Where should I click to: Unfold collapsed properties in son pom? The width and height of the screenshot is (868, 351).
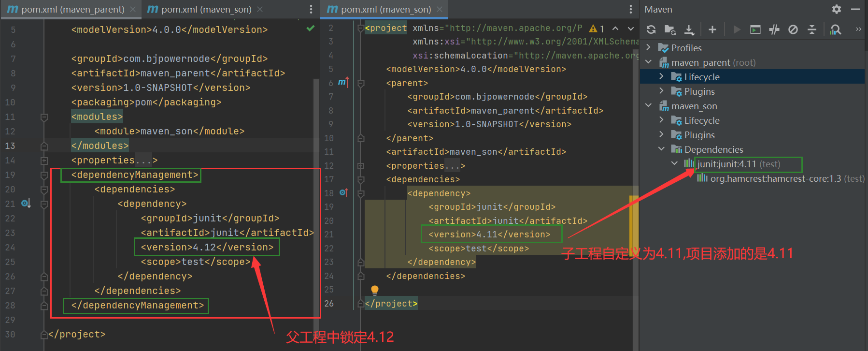point(361,166)
